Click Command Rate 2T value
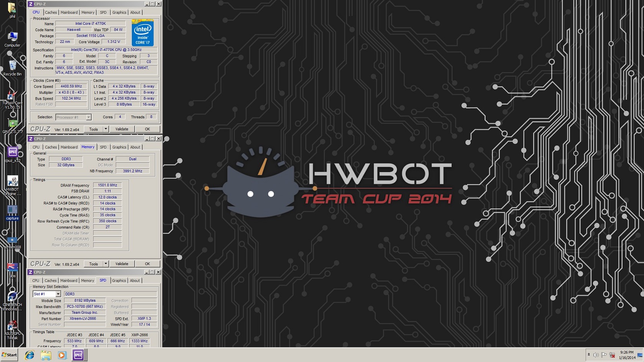 point(108,227)
